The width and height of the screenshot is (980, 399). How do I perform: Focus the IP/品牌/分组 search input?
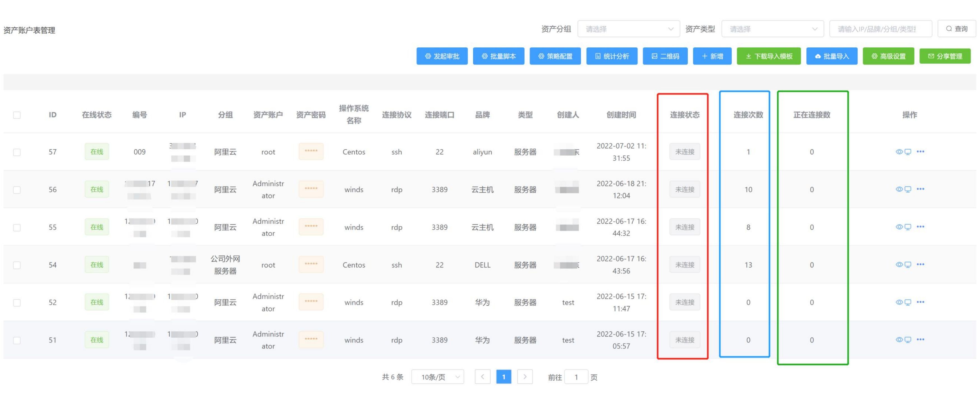point(881,29)
